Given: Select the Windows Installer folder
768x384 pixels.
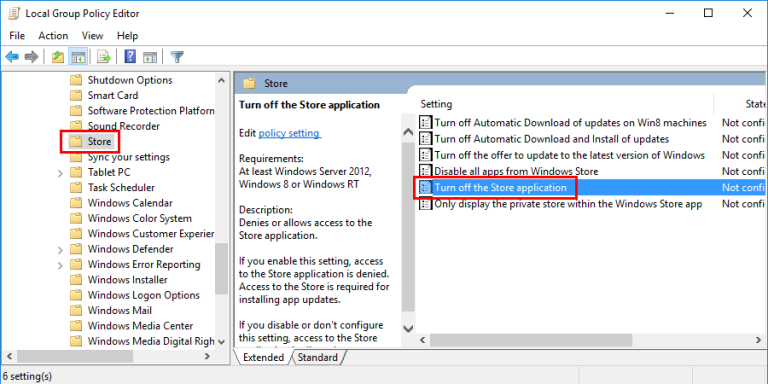Looking at the screenshot, I should point(127,280).
